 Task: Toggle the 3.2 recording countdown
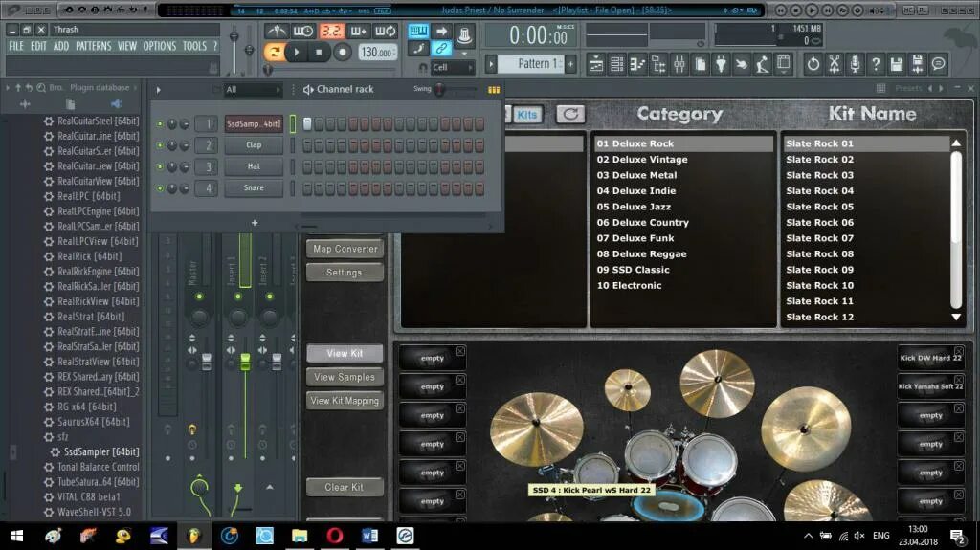(x=331, y=31)
